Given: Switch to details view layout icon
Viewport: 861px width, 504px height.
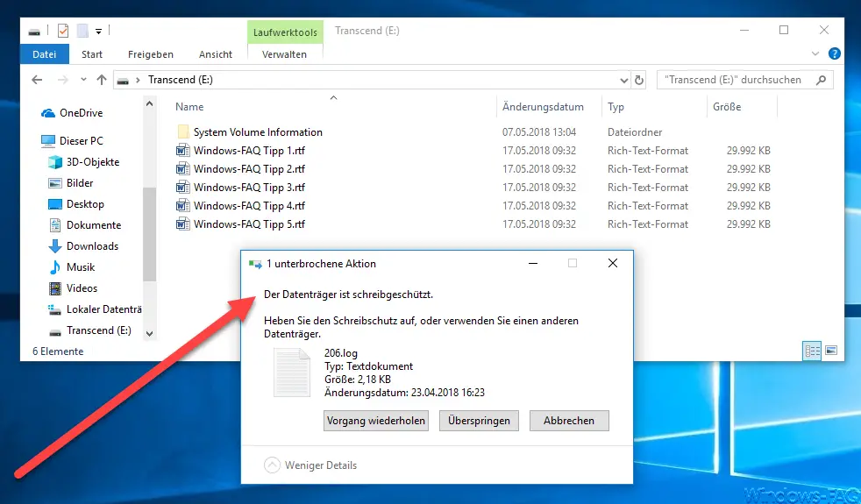Looking at the screenshot, I should (x=812, y=351).
